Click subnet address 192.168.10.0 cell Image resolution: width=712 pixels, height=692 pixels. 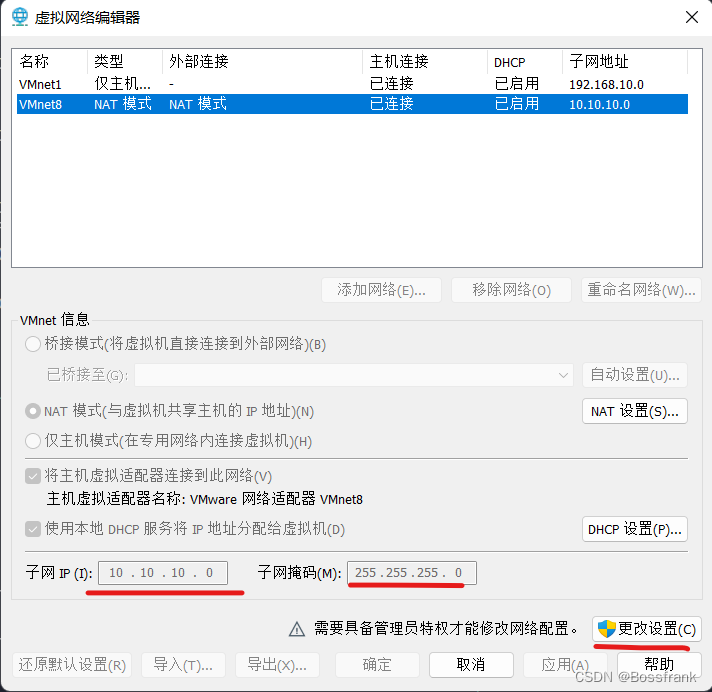point(607,85)
